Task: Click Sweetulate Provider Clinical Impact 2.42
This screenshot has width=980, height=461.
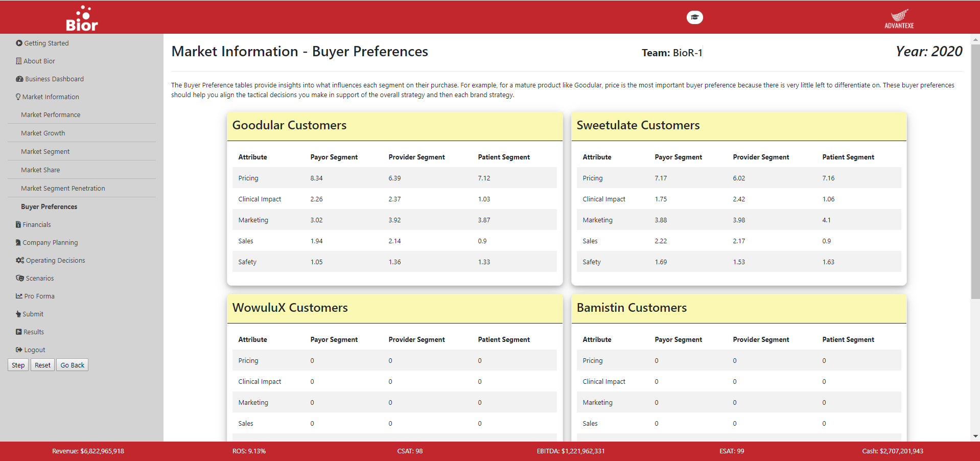Action: [x=739, y=199]
